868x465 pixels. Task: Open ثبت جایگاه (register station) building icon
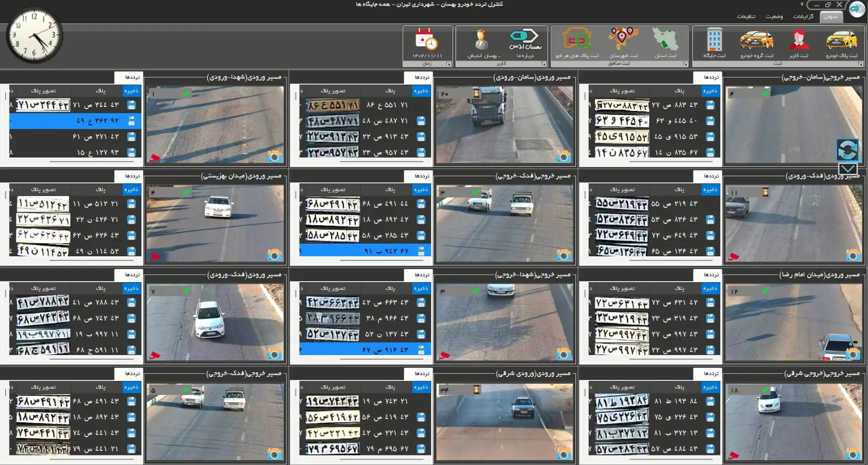pyautogui.click(x=714, y=43)
